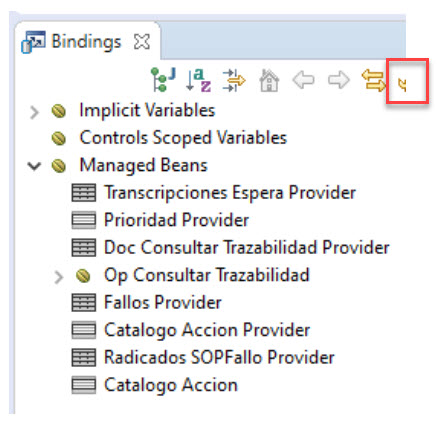Navigate forward with the right arrow
Image resolution: width=437 pixels, height=435 pixels.
point(339,80)
